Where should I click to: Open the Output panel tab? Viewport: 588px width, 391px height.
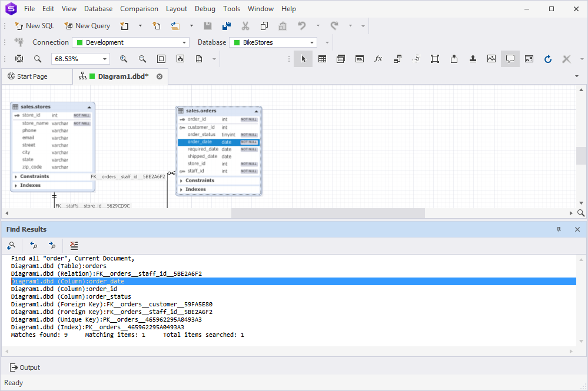25,368
